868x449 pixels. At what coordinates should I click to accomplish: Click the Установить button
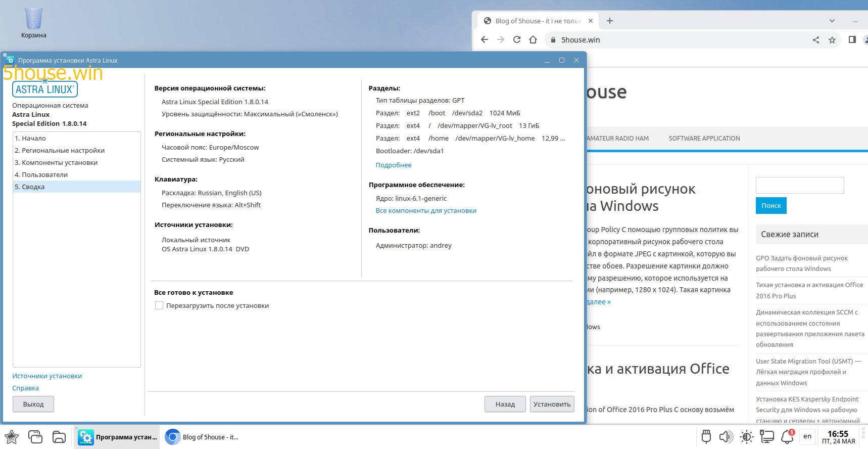[x=552, y=404]
